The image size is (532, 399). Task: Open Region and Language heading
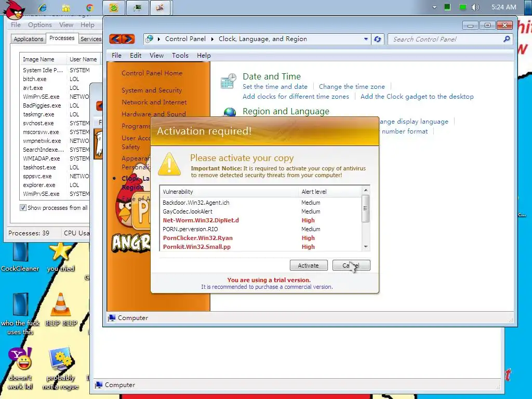pos(286,111)
